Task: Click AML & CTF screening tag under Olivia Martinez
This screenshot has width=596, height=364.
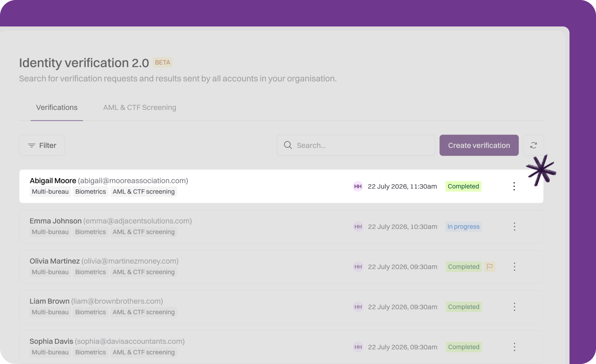Action: pyautogui.click(x=143, y=272)
